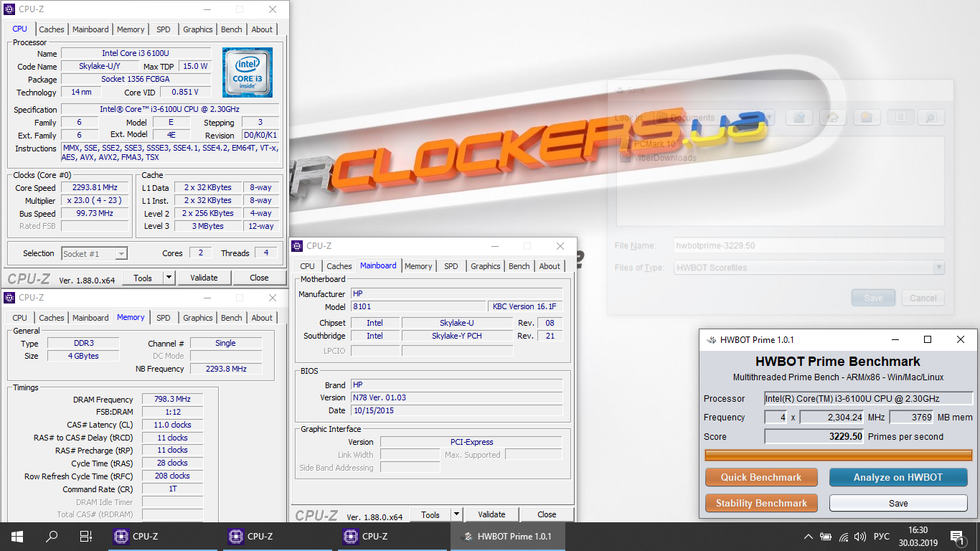Open SPD tab in CPU-tab CPU-Z window
Viewport: 980px width, 551px height.
pyautogui.click(x=164, y=29)
